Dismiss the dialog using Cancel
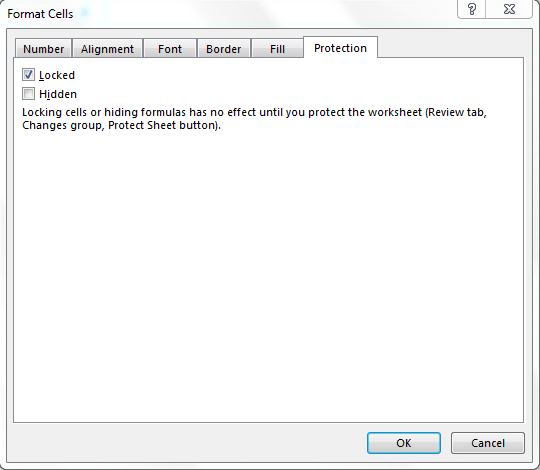540x470 pixels. (488, 443)
